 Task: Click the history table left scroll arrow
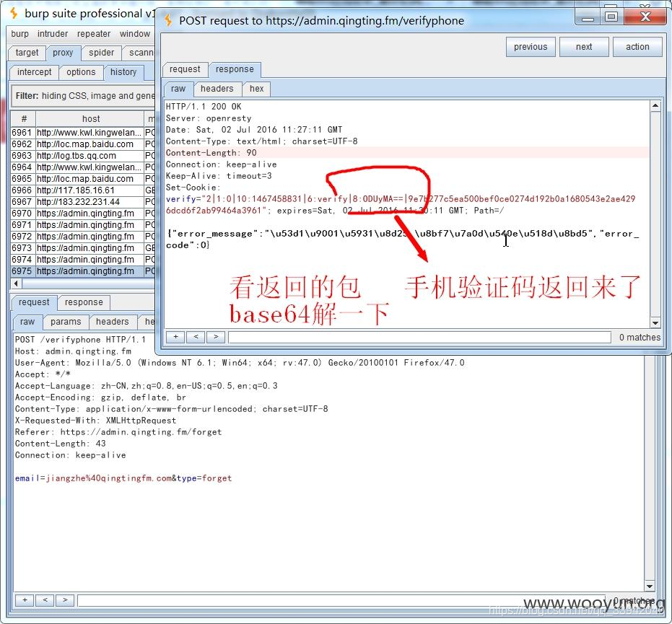point(16,284)
